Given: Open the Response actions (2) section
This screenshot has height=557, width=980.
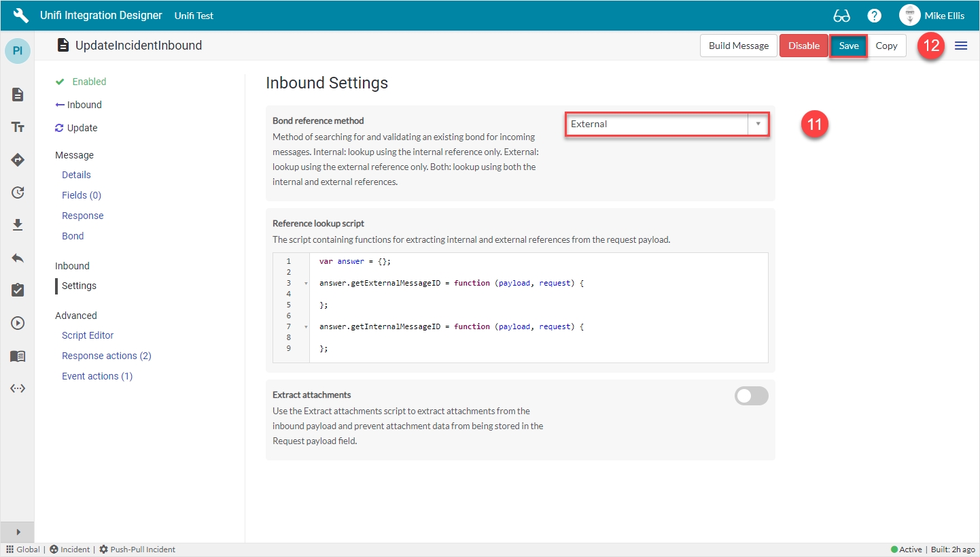Looking at the screenshot, I should (106, 356).
